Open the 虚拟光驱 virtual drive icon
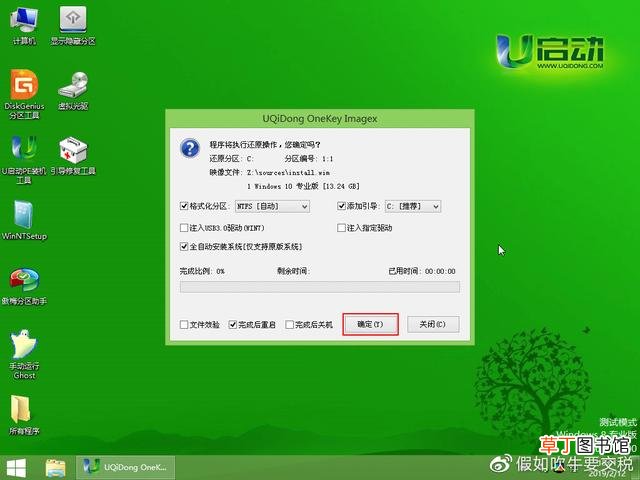Screen dimensions: 640x480 [73, 91]
